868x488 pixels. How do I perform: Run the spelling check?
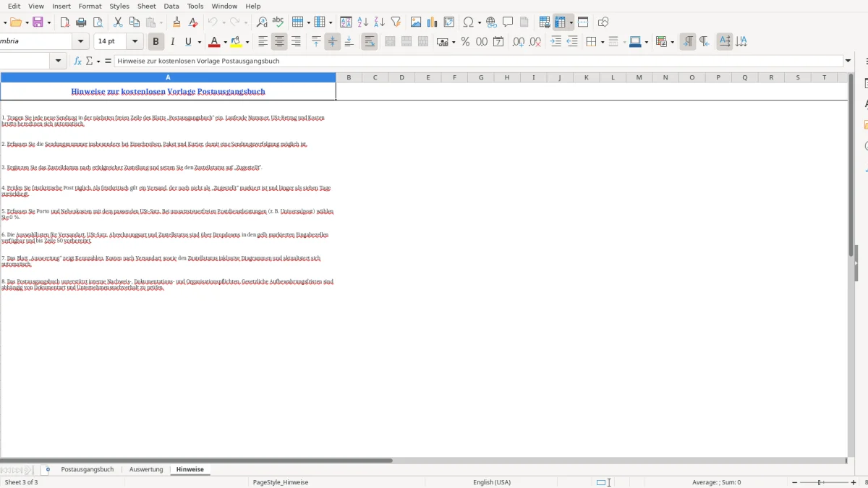coord(278,22)
